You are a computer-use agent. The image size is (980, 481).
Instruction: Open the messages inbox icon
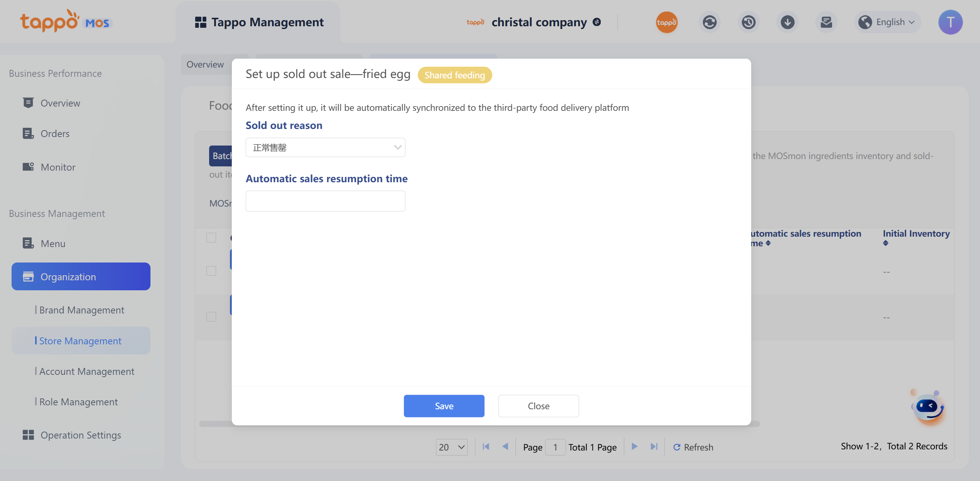[x=826, y=22]
